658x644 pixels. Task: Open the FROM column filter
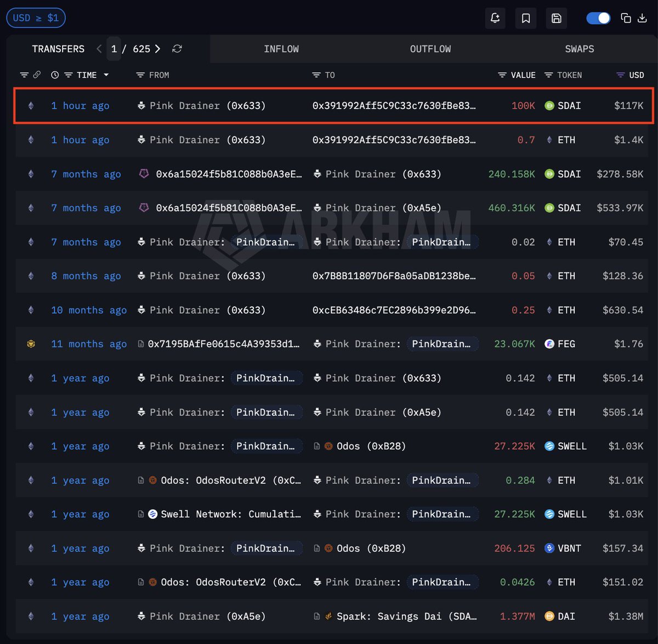(x=140, y=75)
